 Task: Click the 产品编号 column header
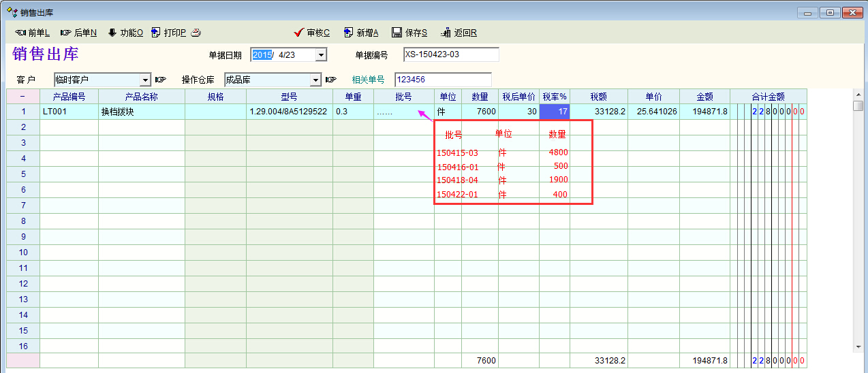(69, 97)
